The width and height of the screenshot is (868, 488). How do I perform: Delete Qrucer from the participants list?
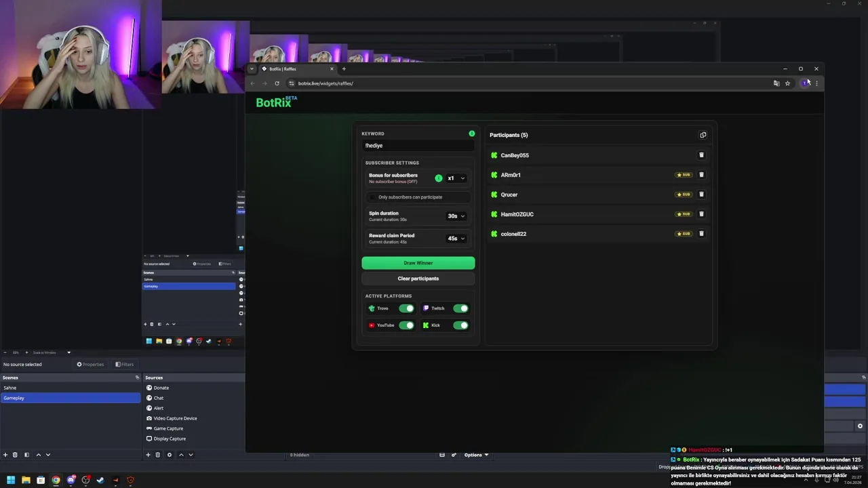point(701,195)
